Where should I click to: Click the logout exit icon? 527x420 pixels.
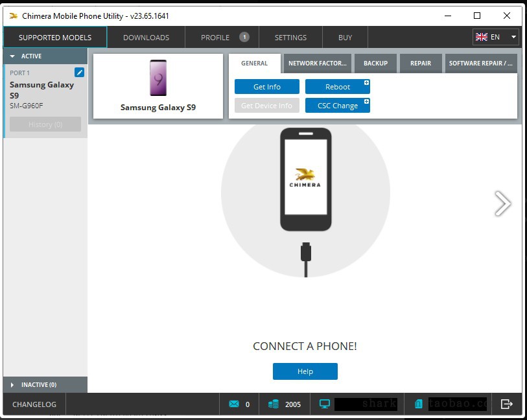pyautogui.click(x=507, y=404)
